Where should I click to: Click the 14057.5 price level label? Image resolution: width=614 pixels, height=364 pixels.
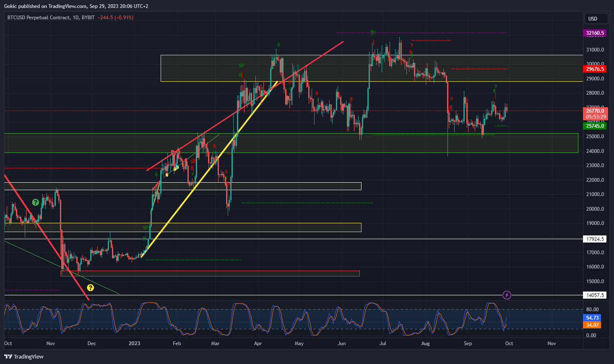click(595, 295)
